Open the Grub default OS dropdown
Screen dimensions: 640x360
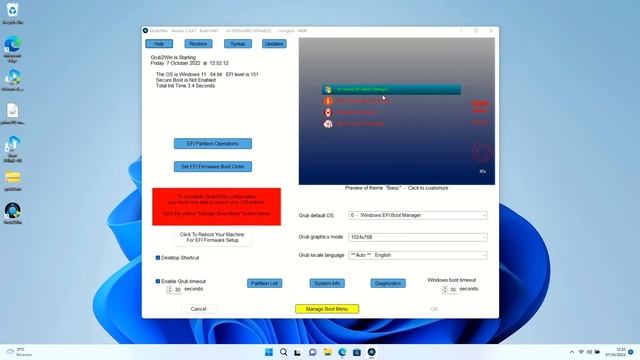pyautogui.click(x=418, y=215)
